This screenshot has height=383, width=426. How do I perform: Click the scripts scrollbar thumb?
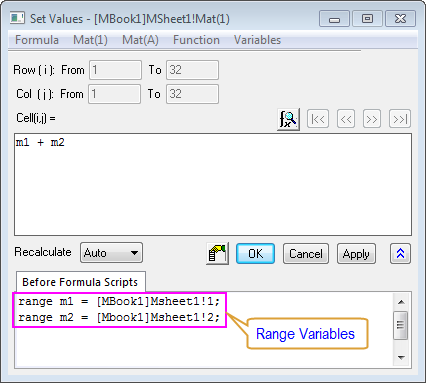(401, 326)
